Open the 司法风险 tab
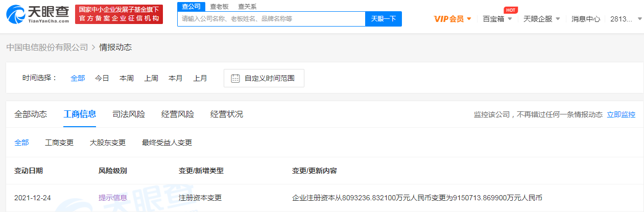644x212 pixels. (x=129, y=114)
